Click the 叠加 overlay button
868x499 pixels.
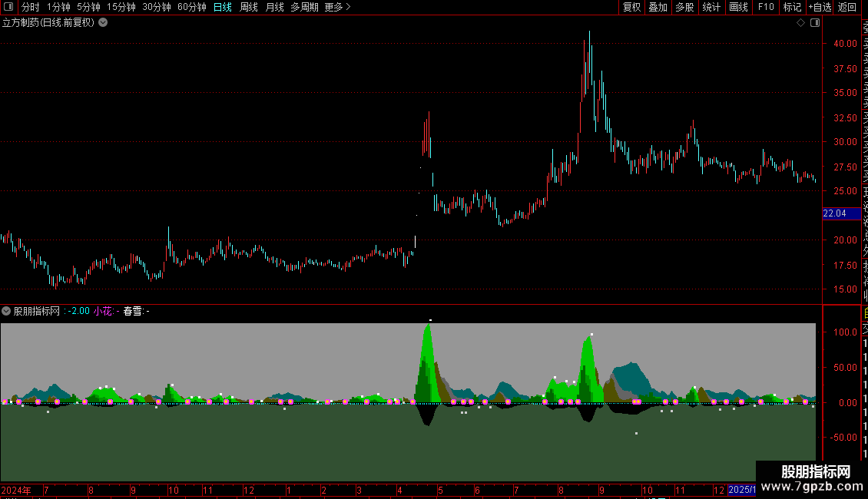click(x=658, y=7)
